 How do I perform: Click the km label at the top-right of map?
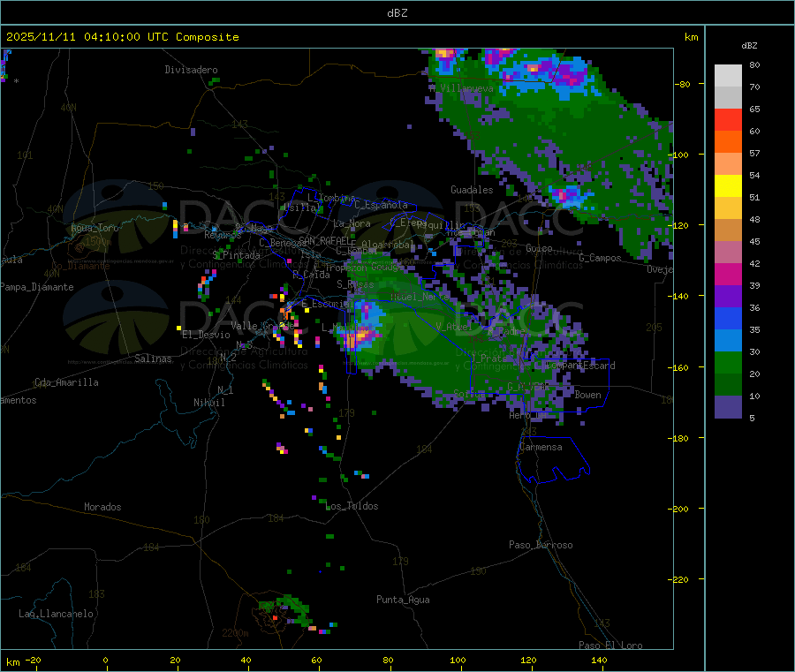pos(692,37)
